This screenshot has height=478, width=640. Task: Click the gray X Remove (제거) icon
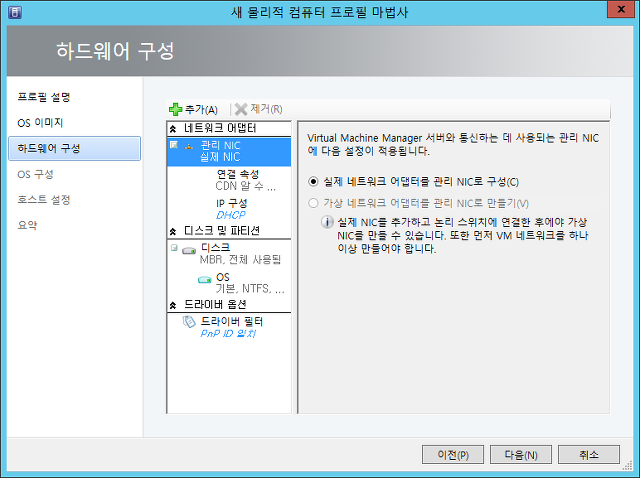click(x=241, y=109)
